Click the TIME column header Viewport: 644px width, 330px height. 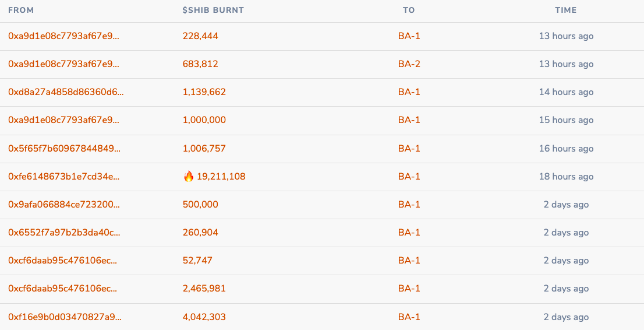[566, 10]
